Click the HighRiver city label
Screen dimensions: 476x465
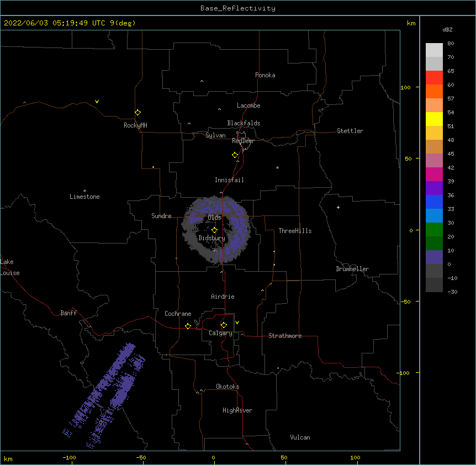click(x=237, y=410)
